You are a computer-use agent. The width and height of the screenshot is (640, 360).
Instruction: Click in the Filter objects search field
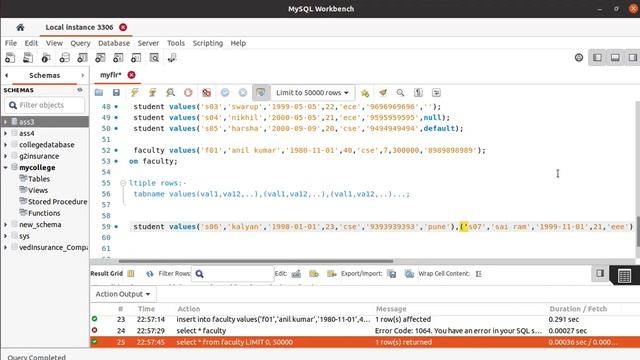45,105
